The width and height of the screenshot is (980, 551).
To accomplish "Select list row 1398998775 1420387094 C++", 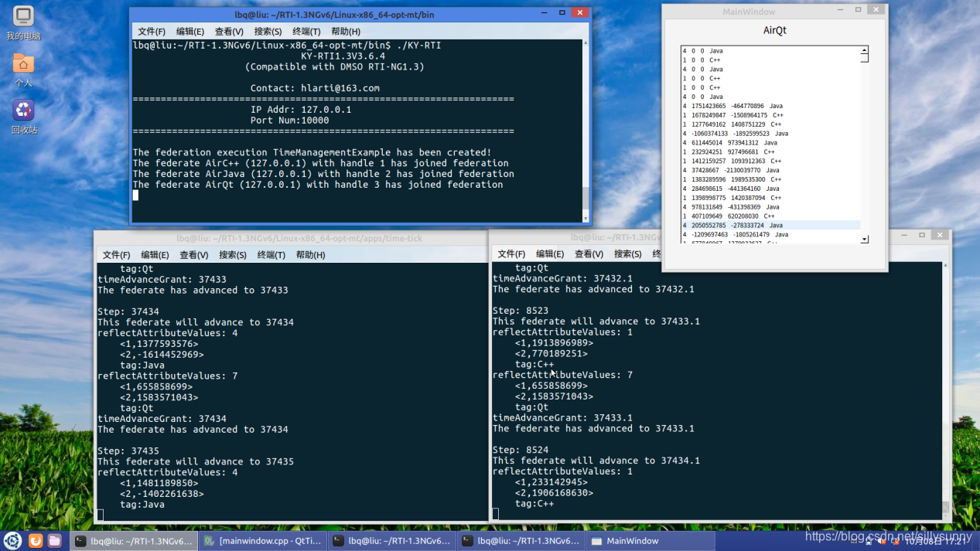I will (x=770, y=198).
